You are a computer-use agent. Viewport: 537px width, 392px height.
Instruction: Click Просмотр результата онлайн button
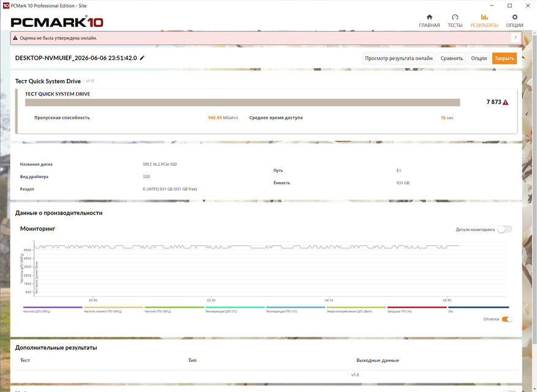pyautogui.click(x=399, y=58)
